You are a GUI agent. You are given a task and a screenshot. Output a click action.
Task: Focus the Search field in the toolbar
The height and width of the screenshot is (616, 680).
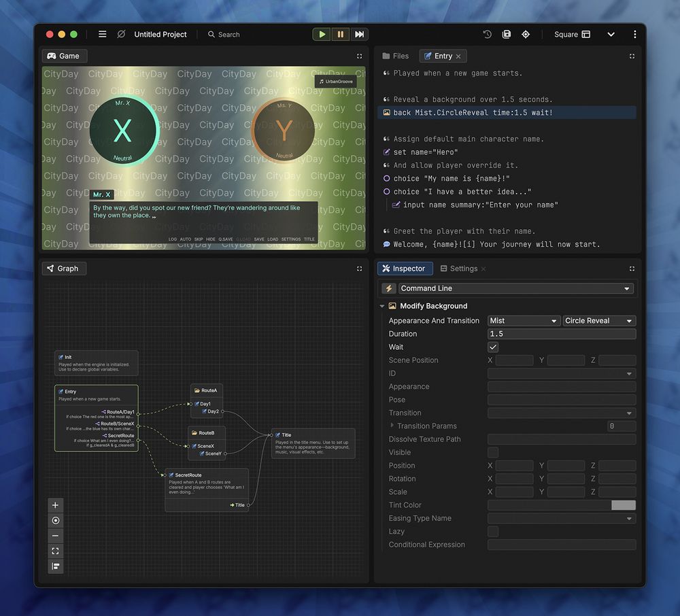224,34
